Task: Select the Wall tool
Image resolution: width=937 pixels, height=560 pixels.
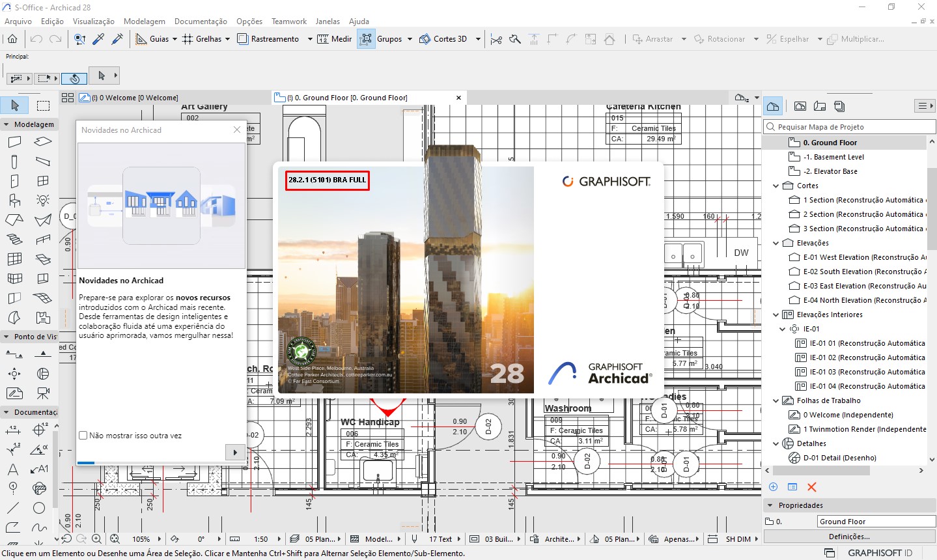Action: pos(14,141)
